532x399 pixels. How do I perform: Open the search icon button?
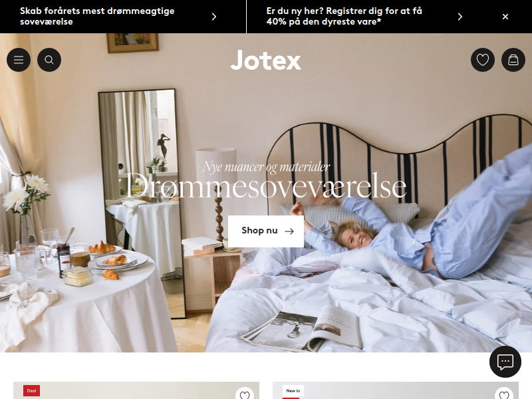[49, 60]
